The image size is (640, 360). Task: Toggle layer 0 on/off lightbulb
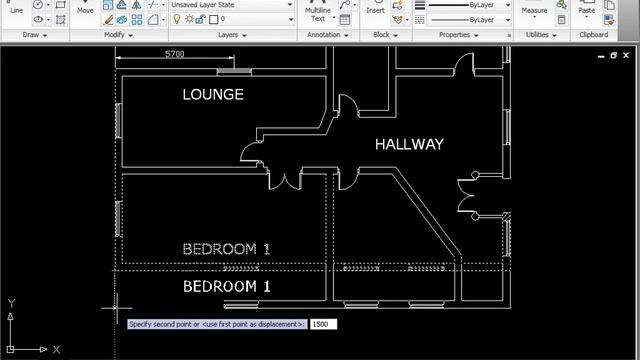pyautogui.click(x=177, y=19)
